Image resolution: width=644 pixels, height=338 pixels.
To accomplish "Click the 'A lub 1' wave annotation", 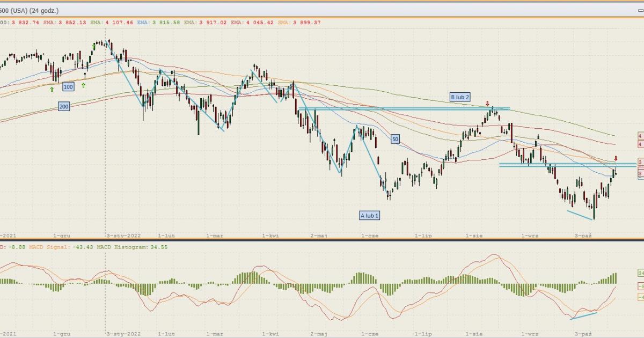I will [370, 215].
